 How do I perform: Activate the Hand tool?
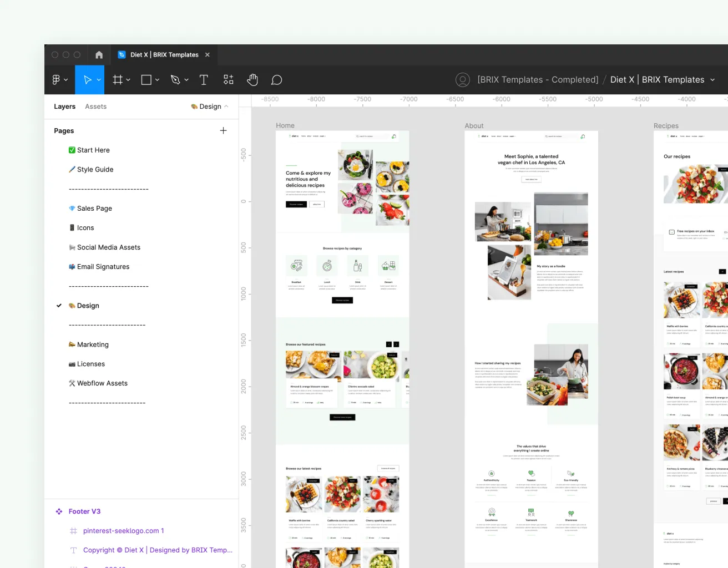coord(252,79)
